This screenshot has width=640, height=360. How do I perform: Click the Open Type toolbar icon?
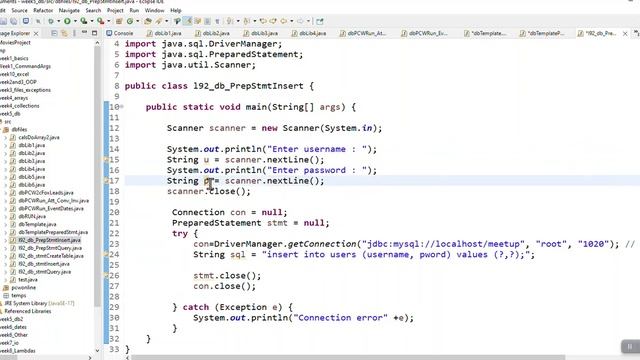tap(148, 21)
